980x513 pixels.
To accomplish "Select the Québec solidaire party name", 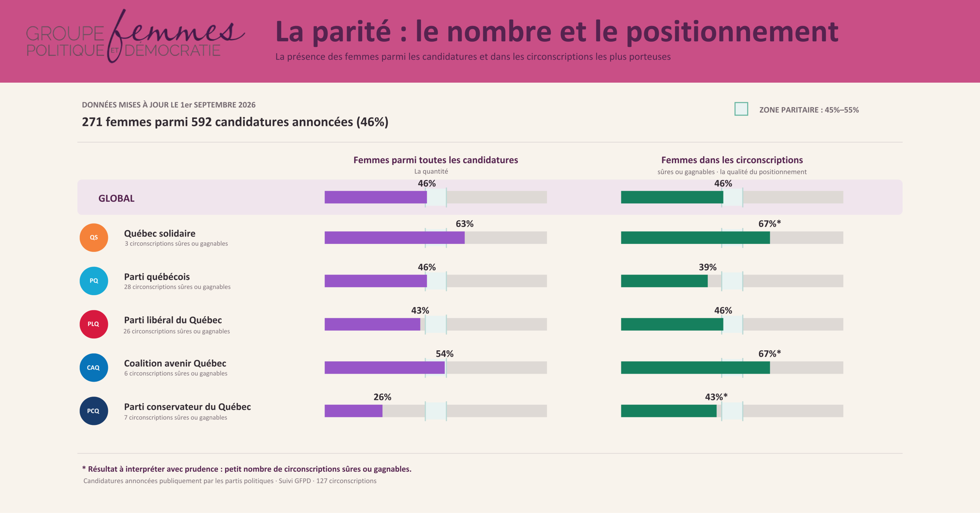I will click(x=160, y=234).
